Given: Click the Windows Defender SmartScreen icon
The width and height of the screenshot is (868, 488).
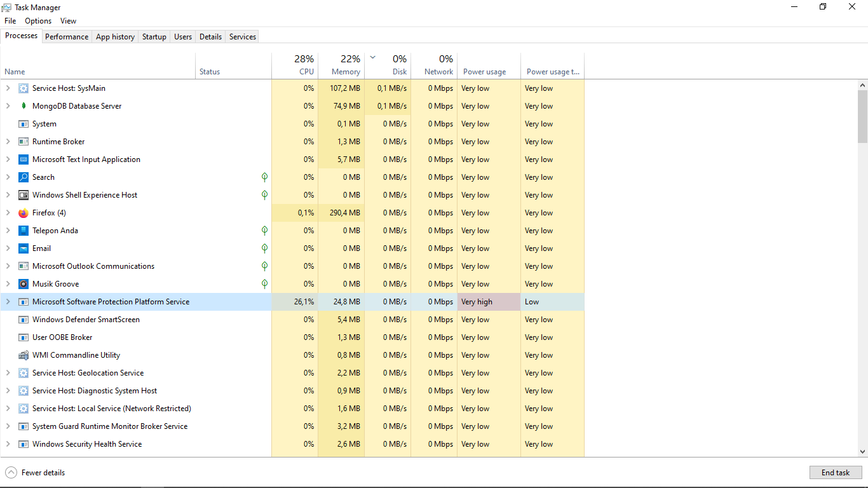Looking at the screenshot, I should coord(24,320).
